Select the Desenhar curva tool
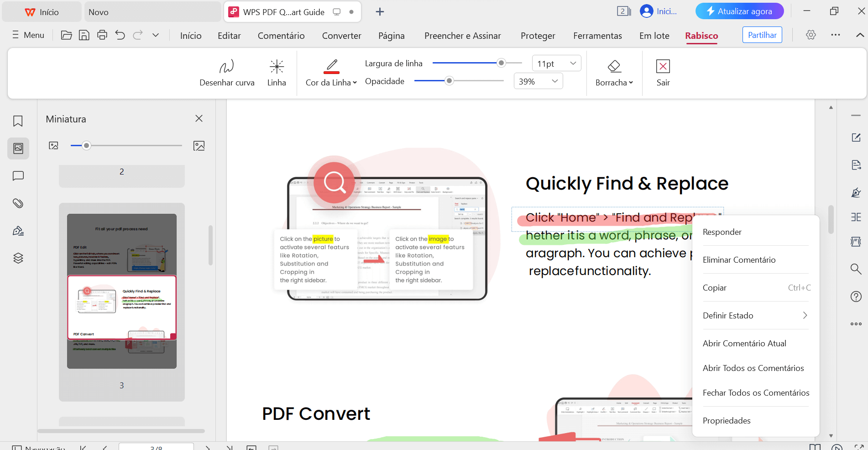 click(x=227, y=72)
